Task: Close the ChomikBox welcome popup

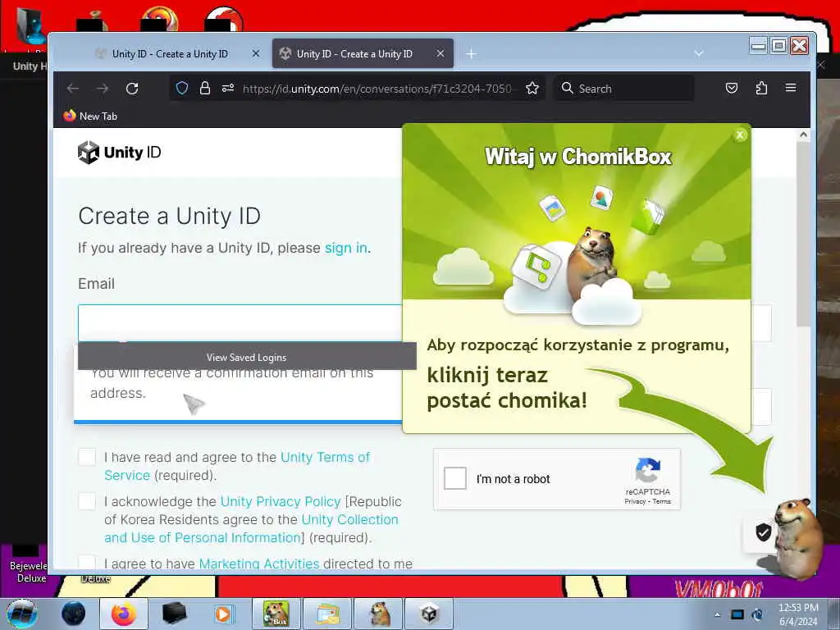Action: pos(740,135)
